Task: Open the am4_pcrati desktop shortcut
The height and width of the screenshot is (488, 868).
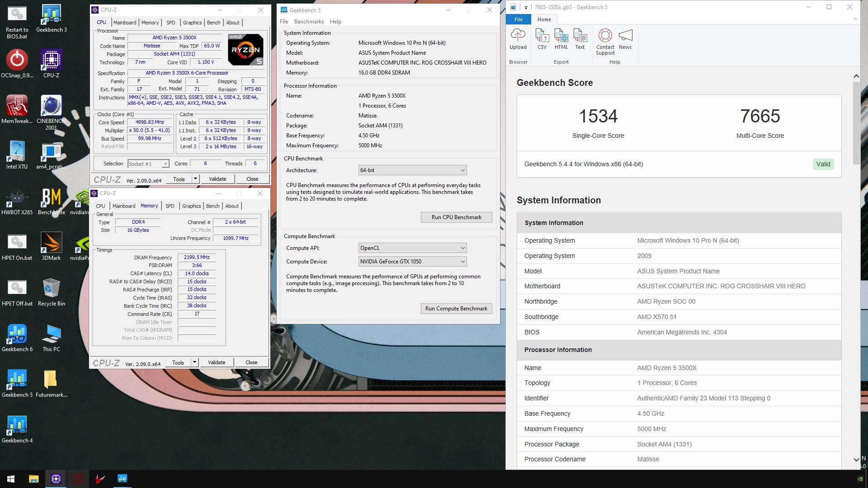Action: (51, 155)
